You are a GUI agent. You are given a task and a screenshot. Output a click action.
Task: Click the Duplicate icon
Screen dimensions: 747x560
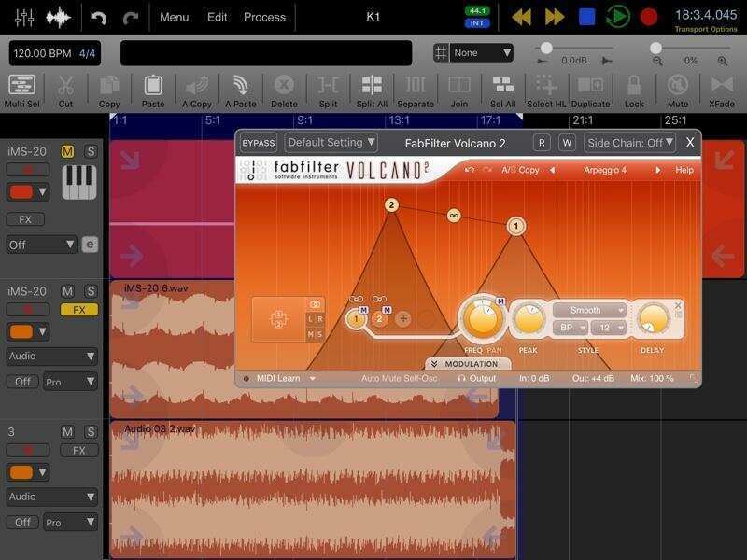click(591, 91)
